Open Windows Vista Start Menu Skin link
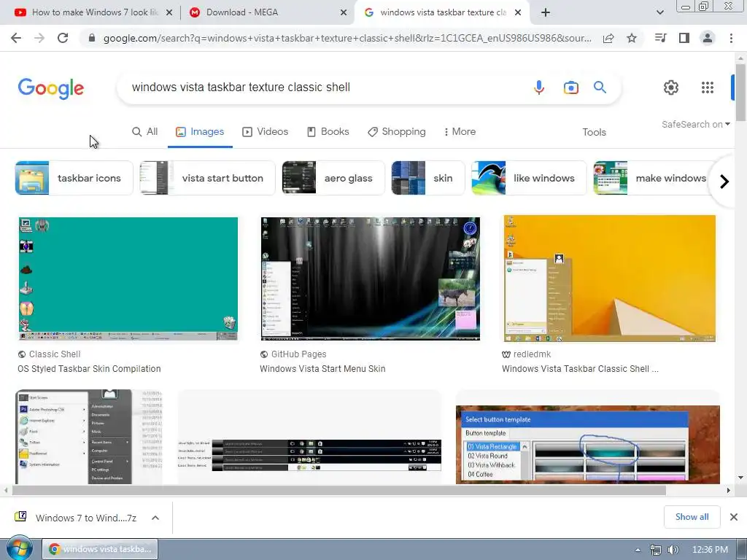This screenshot has width=747, height=560. [322, 369]
